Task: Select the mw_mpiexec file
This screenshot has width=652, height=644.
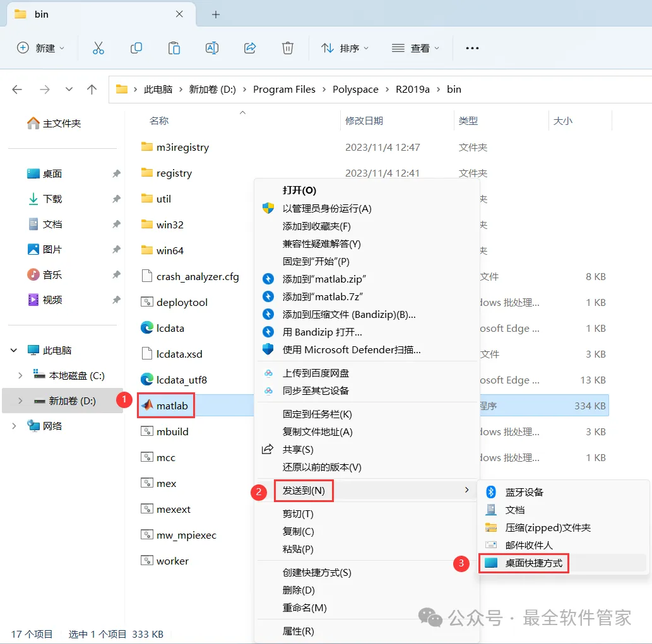Action: (x=186, y=535)
